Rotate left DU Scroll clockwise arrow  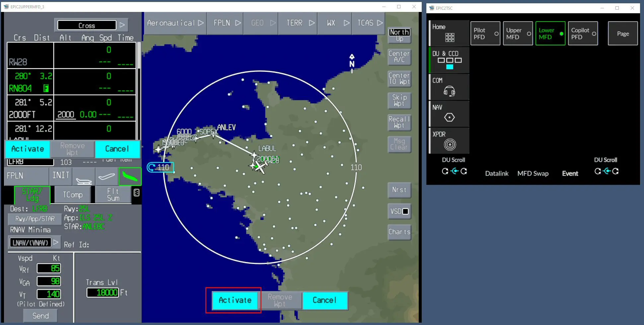click(x=464, y=171)
